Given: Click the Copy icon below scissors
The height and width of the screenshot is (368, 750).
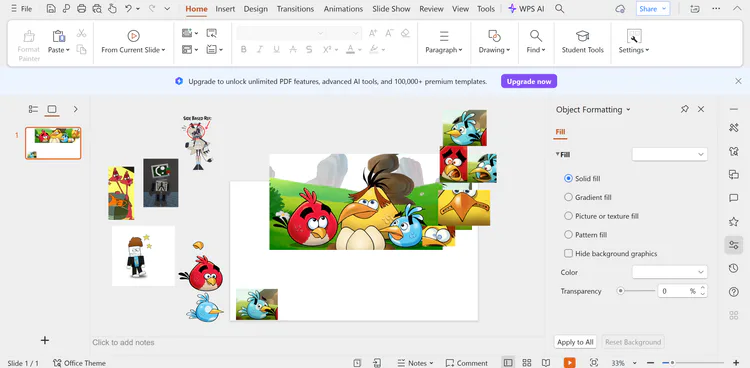Looking at the screenshot, I should point(81,49).
